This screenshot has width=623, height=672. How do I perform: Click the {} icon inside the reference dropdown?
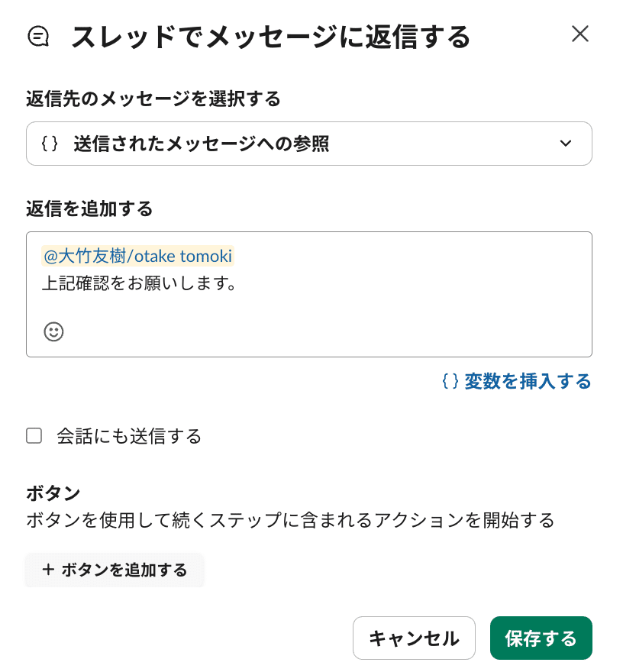click(x=49, y=143)
